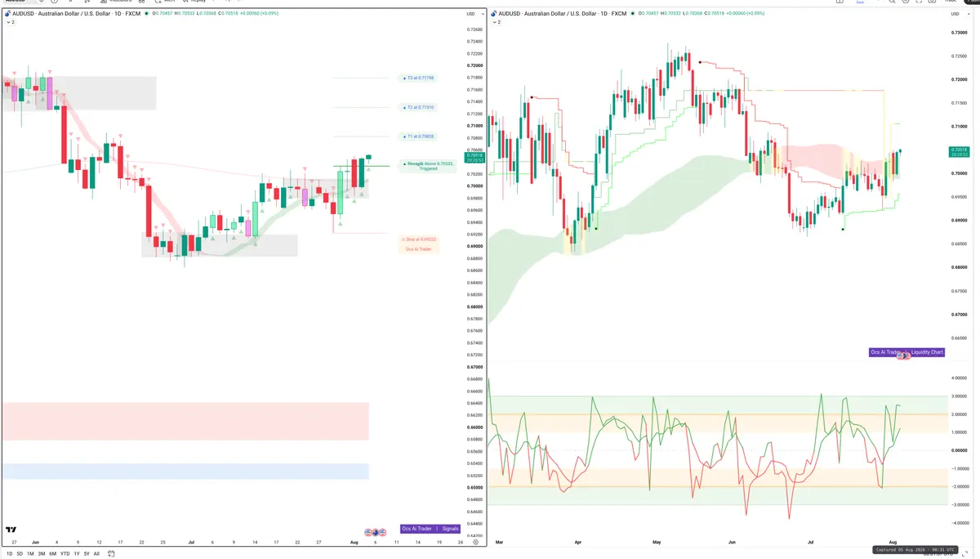Select the All time range
Screen dimensions: 980x559
pos(96,553)
